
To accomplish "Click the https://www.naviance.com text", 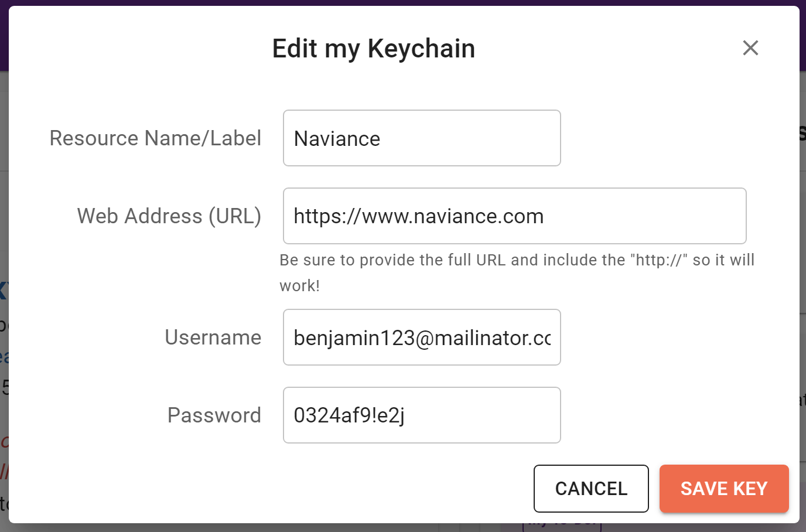I will pyautogui.click(x=418, y=217).
